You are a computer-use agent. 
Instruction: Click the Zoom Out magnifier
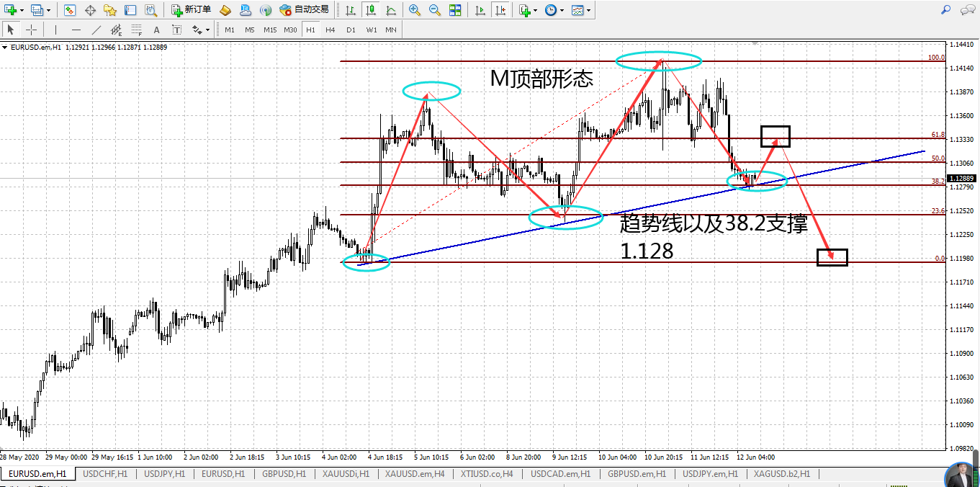(x=435, y=10)
